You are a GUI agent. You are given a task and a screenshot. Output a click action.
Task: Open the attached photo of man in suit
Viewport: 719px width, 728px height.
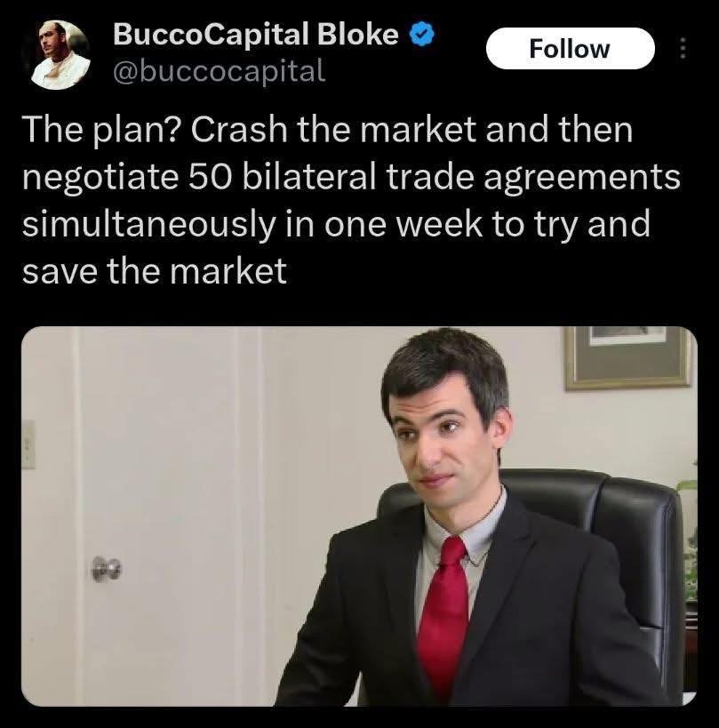359,516
